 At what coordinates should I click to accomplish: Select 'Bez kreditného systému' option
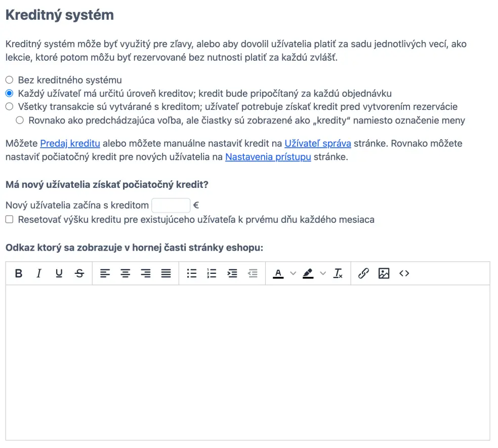[x=9, y=80]
